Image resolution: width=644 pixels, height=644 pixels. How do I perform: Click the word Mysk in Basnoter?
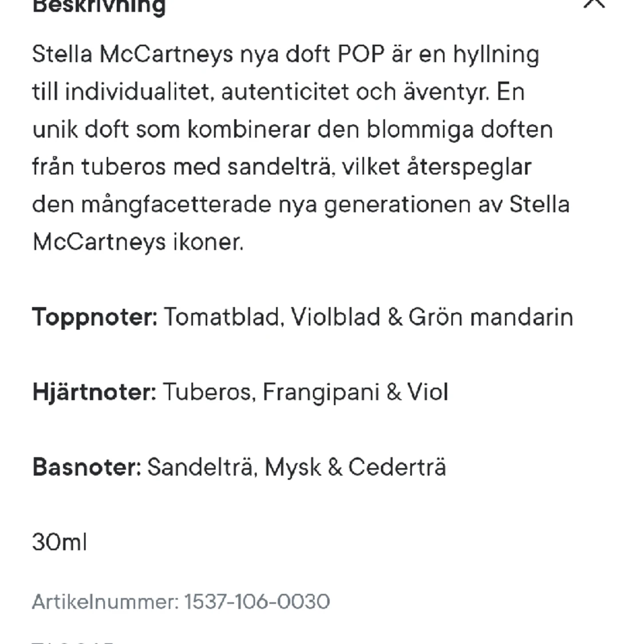tap(293, 468)
